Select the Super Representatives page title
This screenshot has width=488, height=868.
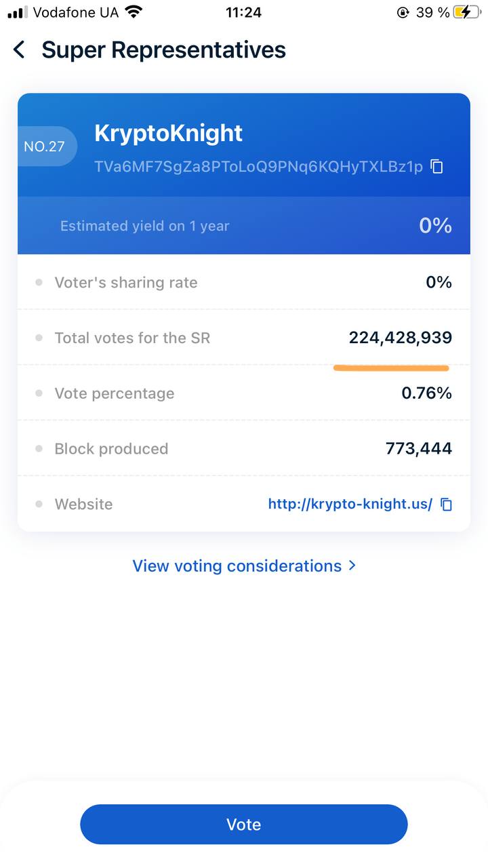[164, 50]
